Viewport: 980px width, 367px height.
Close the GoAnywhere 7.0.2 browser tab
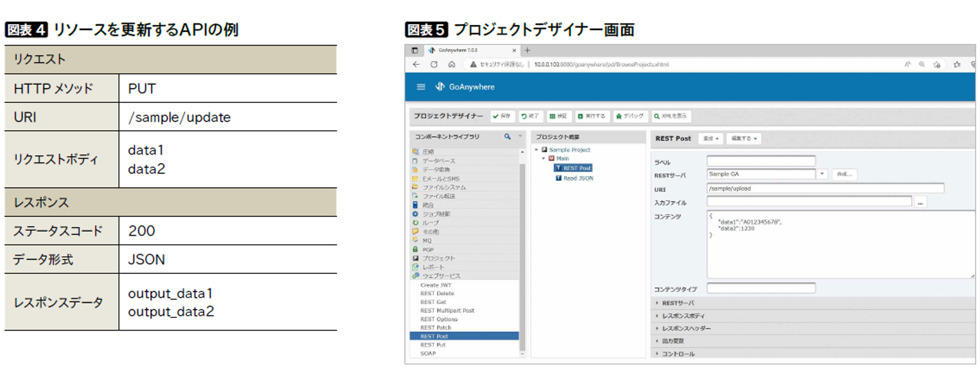click(x=514, y=50)
